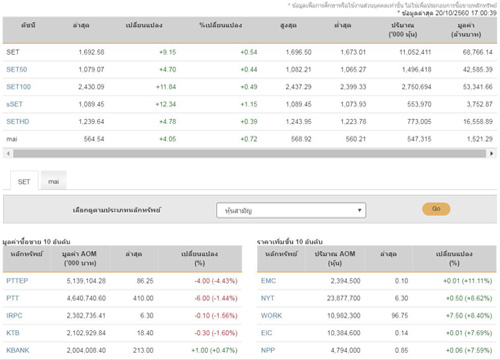Select IRPC change -0.10 (-1.56%)
This screenshot has height=360, width=500.
pos(216,315)
